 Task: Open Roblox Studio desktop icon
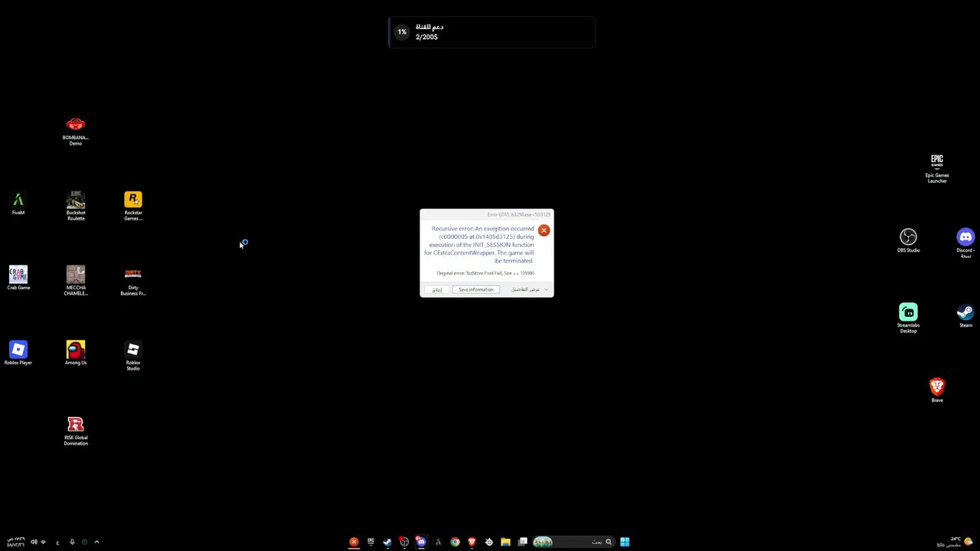(133, 356)
